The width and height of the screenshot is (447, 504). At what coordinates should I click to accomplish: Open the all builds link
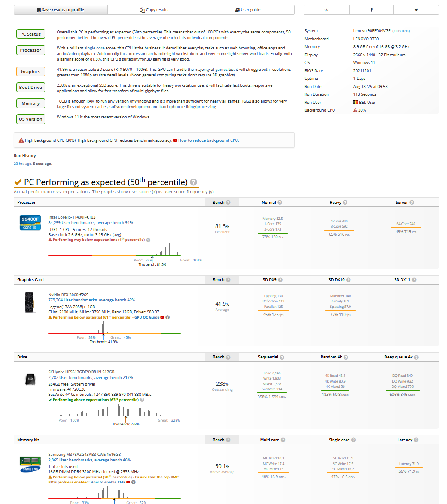401,31
